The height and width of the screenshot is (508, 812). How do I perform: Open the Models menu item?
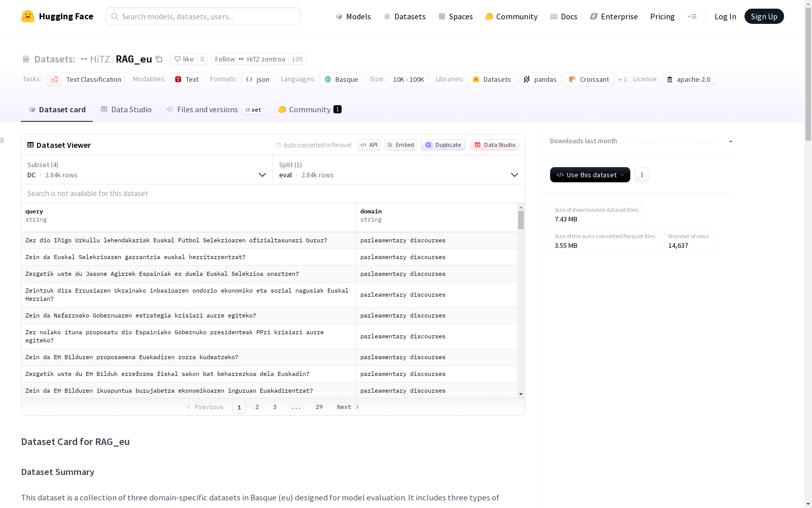353,16
